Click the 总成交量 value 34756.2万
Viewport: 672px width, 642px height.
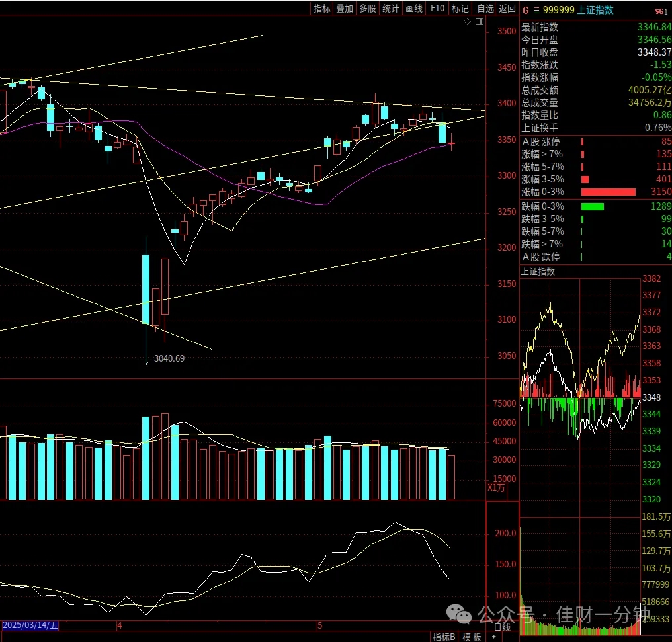pyautogui.click(x=650, y=102)
